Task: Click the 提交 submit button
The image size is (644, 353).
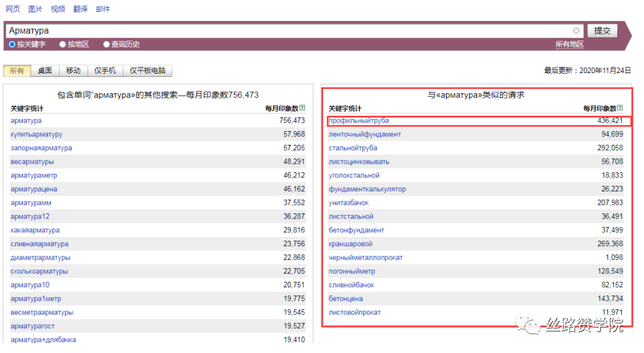Action: (602, 31)
